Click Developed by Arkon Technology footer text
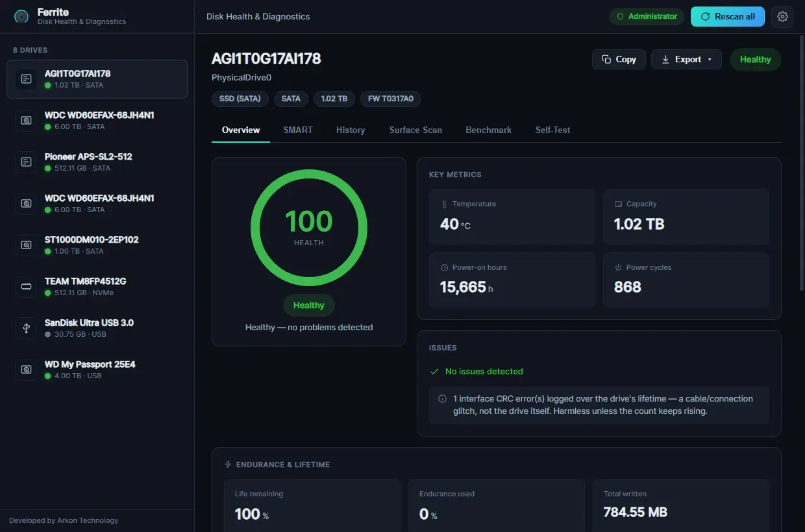The width and height of the screenshot is (805, 532). 64,520
